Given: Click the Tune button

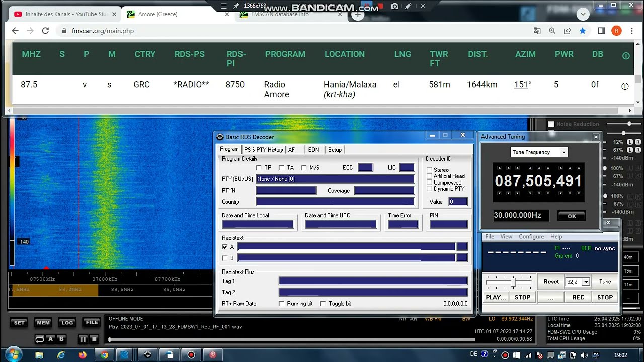Looking at the screenshot, I should coord(605,282).
